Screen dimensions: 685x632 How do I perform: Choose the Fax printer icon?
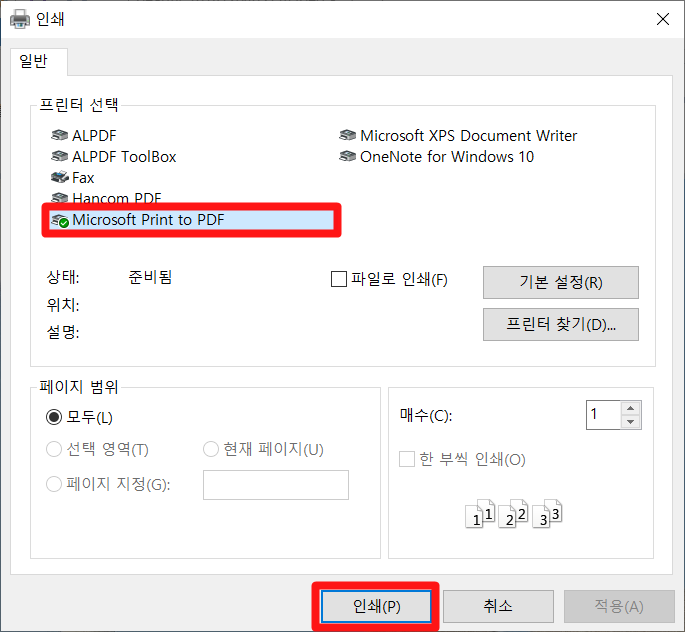59,177
